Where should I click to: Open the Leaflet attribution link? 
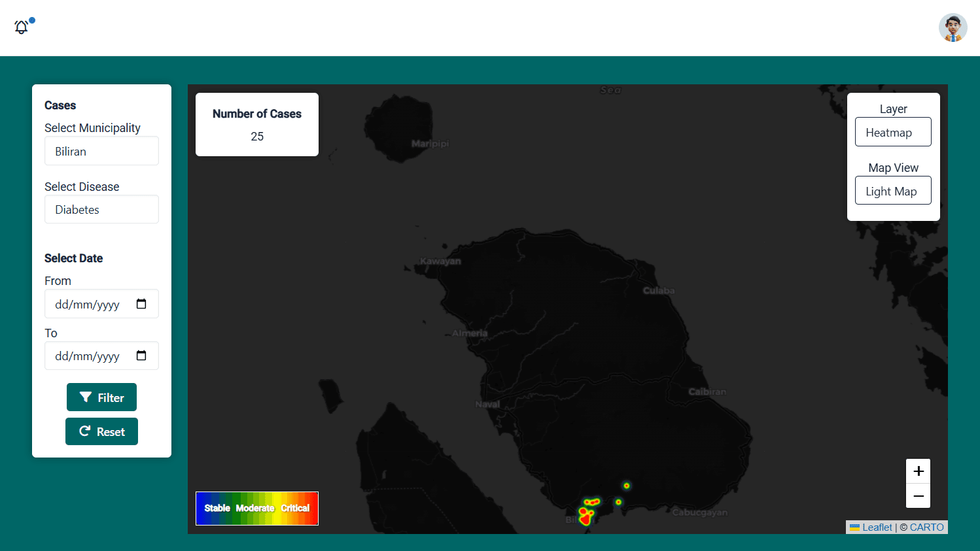point(871,527)
